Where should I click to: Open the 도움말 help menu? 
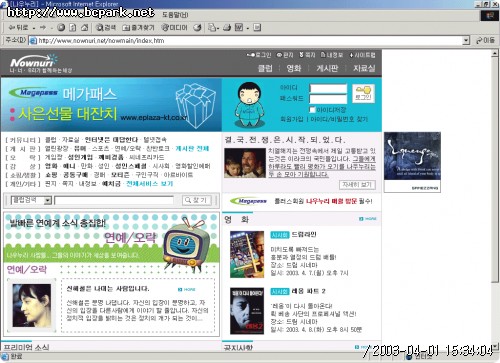175,15
